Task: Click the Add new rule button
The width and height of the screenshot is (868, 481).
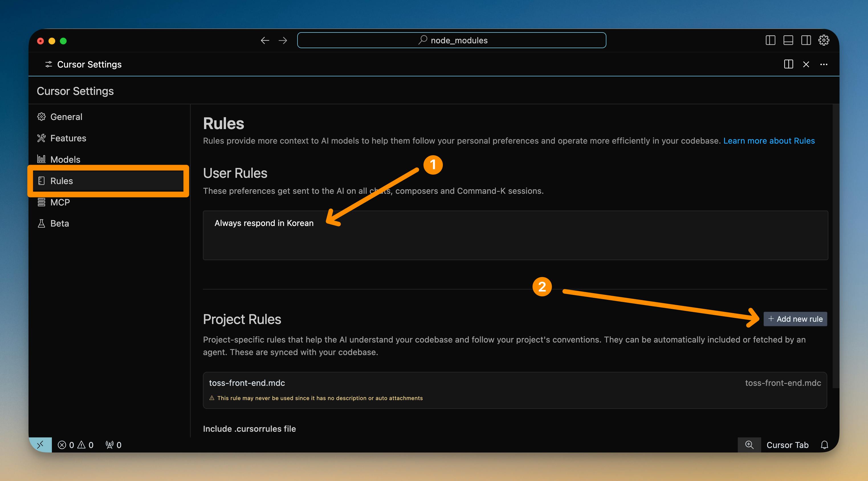Action: click(x=795, y=319)
